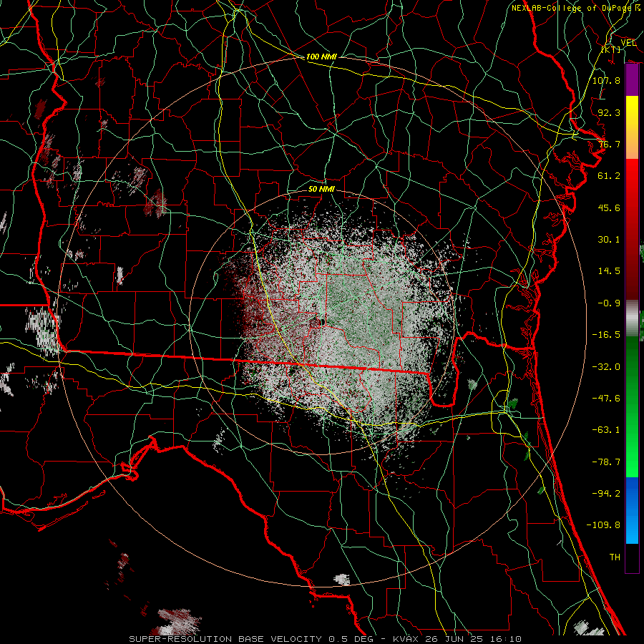Click the VEL legend title
The image size is (644, 644).
(628, 43)
